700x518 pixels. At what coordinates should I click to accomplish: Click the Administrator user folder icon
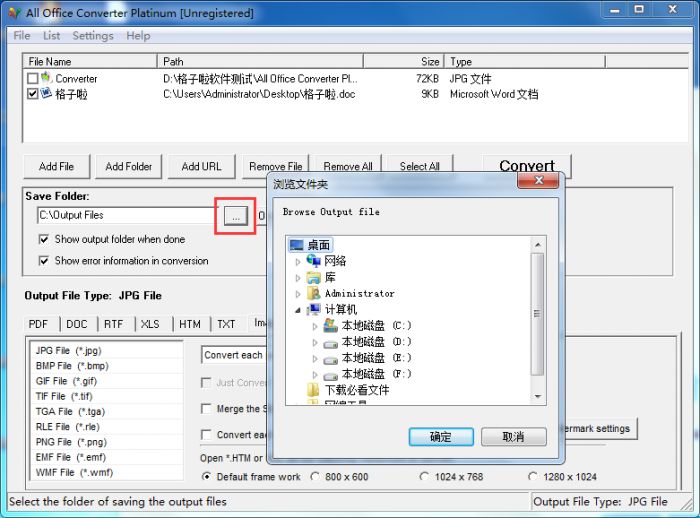pos(314,293)
